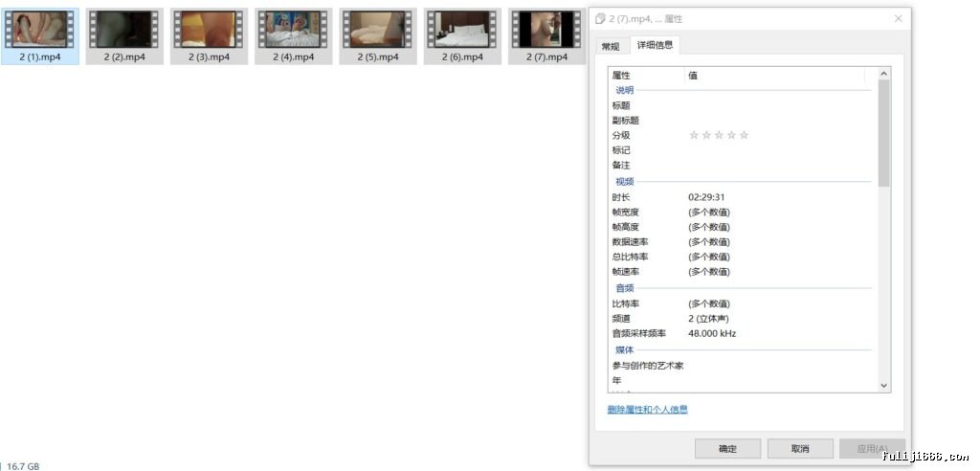Screen dimensions: 980x471
Task: Select the 2 (1).mp4 video thumbnail
Action: click(40, 30)
